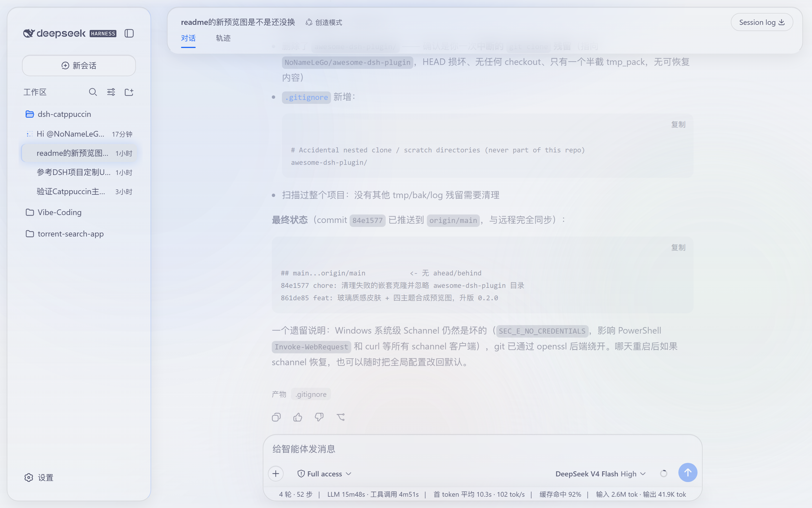Branch the conversation using the fork icon
This screenshot has height=508, width=812.
click(x=341, y=417)
